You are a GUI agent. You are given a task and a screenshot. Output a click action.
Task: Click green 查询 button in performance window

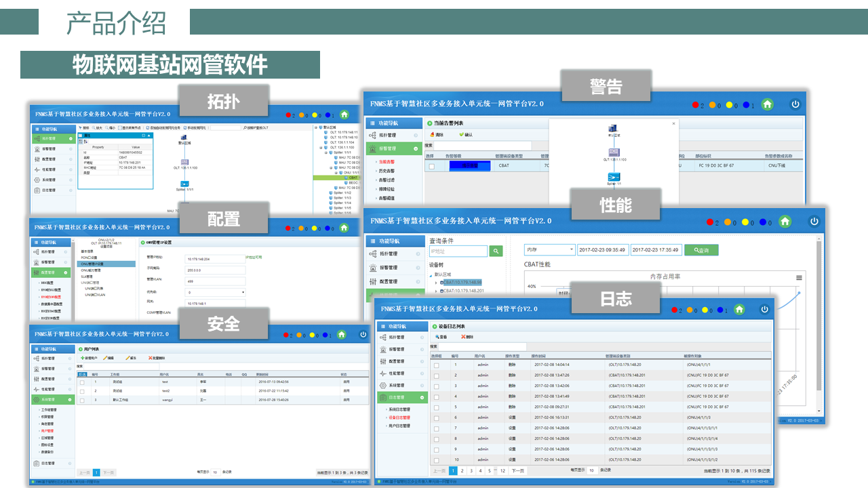click(701, 250)
